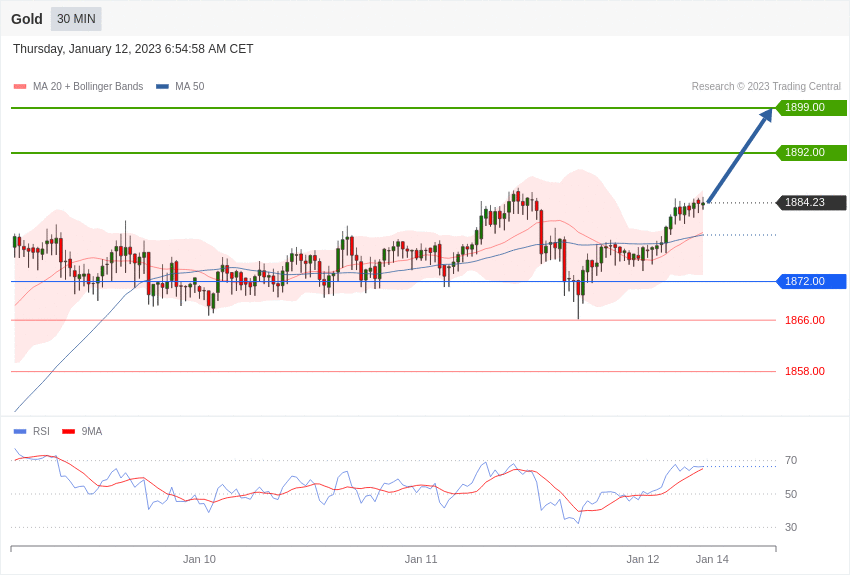Toggle the MA 50 legend label
The image size is (850, 576).
(190, 87)
